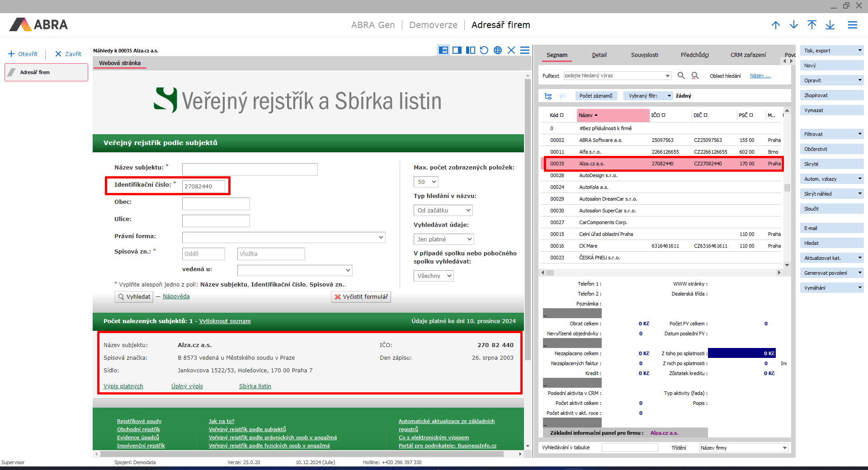Toggle the sort box in IČO column header
Viewport: 868px width, 470px height.
pos(664,115)
